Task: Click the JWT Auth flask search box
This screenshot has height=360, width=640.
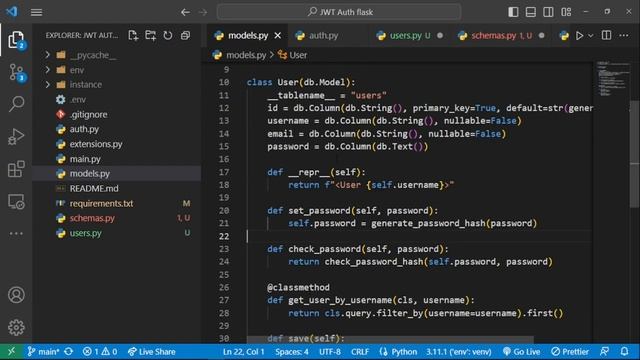Action: [x=339, y=12]
